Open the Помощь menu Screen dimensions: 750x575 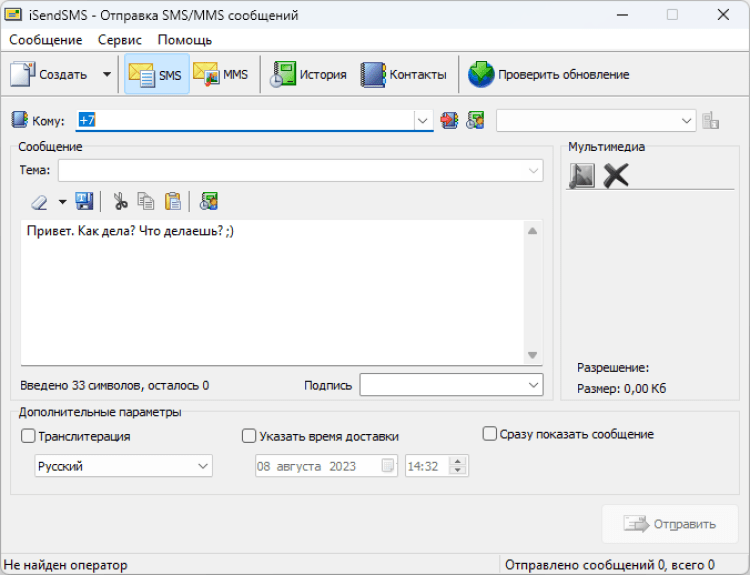pyautogui.click(x=185, y=40)
